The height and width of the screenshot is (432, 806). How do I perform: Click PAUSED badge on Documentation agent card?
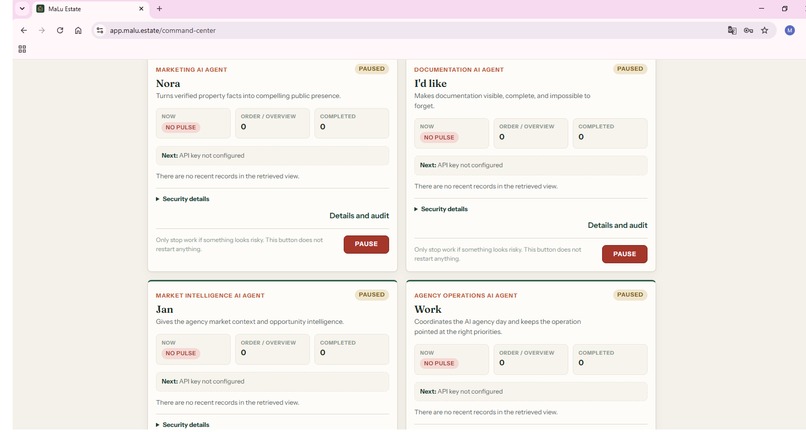[x=630, y=69]
